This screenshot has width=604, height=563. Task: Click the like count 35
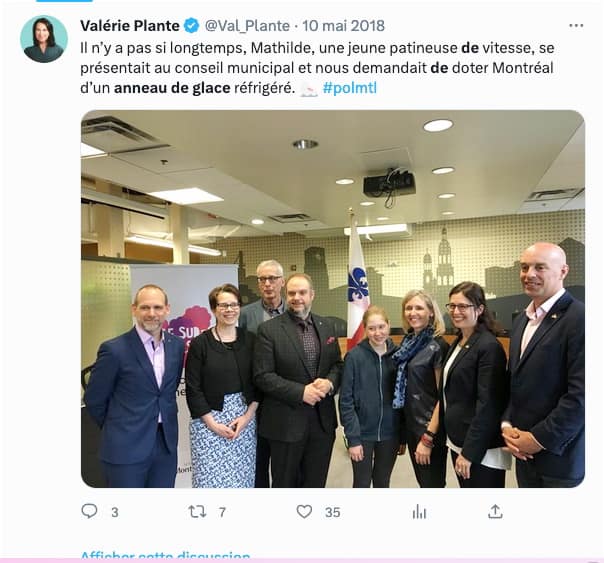pyautogui.click(x=332, y=512)
